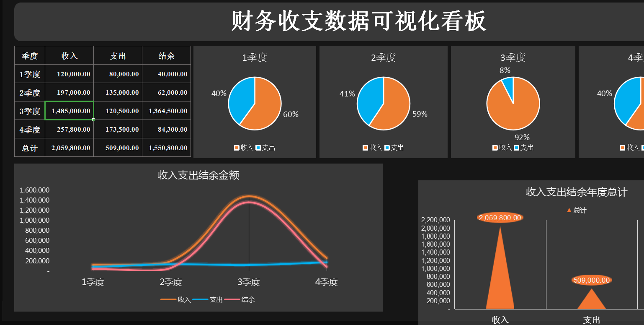Click the 总计 triangle legend entry

(577, 211)
